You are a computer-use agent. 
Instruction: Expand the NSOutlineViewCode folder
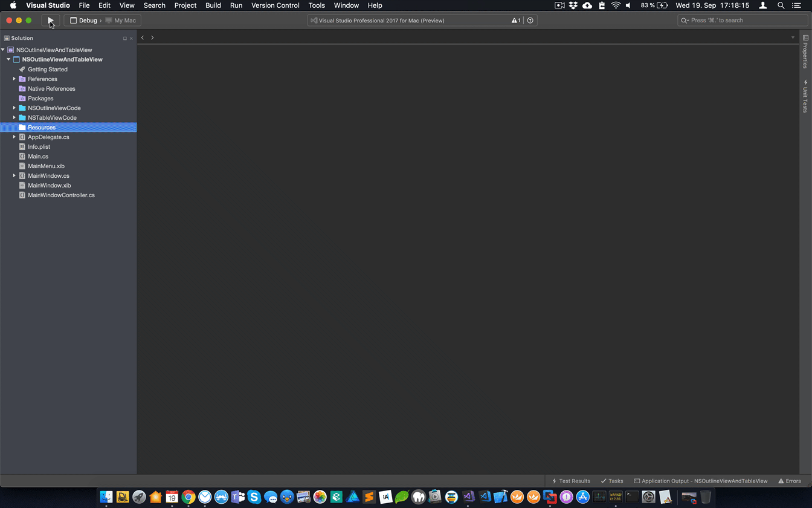coord(14,108)
